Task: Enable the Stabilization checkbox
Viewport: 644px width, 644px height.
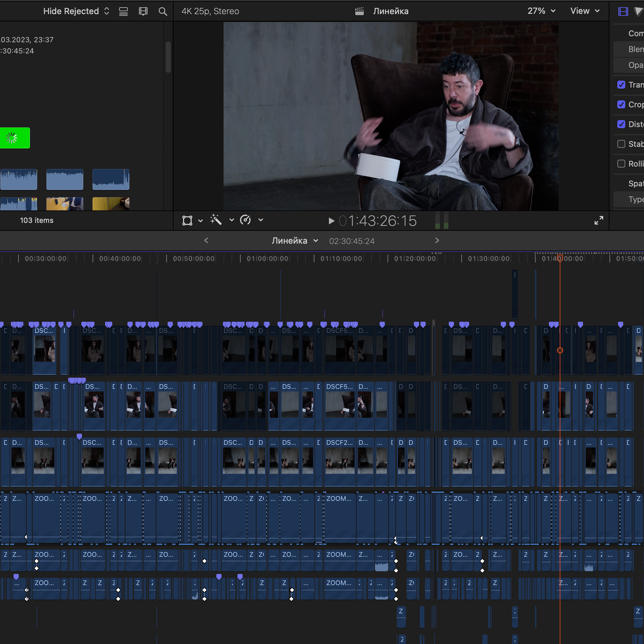Action: pos(621,144)
